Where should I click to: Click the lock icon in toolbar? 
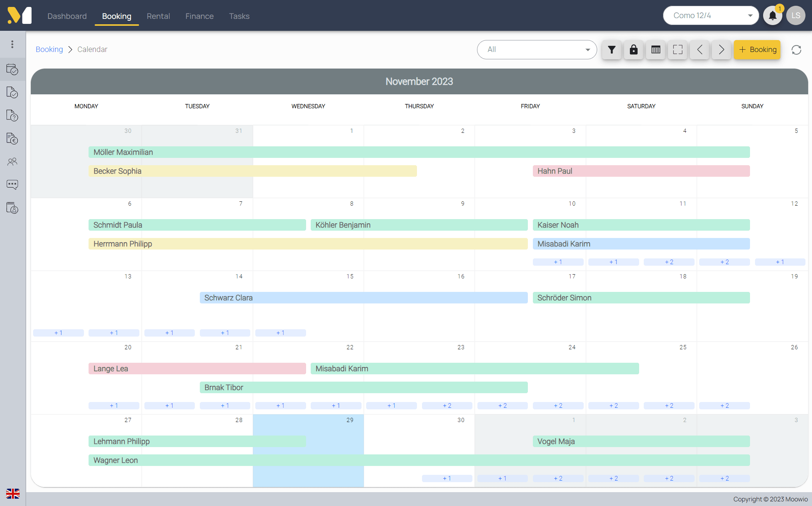(x=633, y=50)
